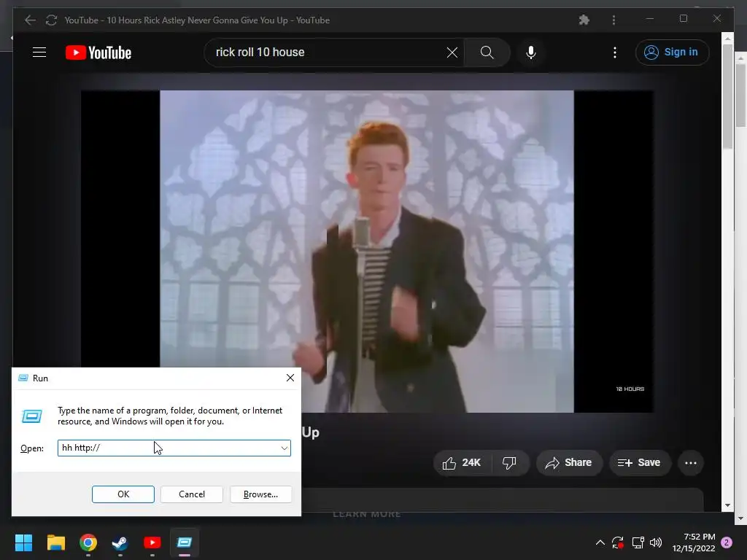Image resolution: width=747 pixels, height=560 pixels.
Task: Open the volume control in tray
Action: click(x=656, y=542)
